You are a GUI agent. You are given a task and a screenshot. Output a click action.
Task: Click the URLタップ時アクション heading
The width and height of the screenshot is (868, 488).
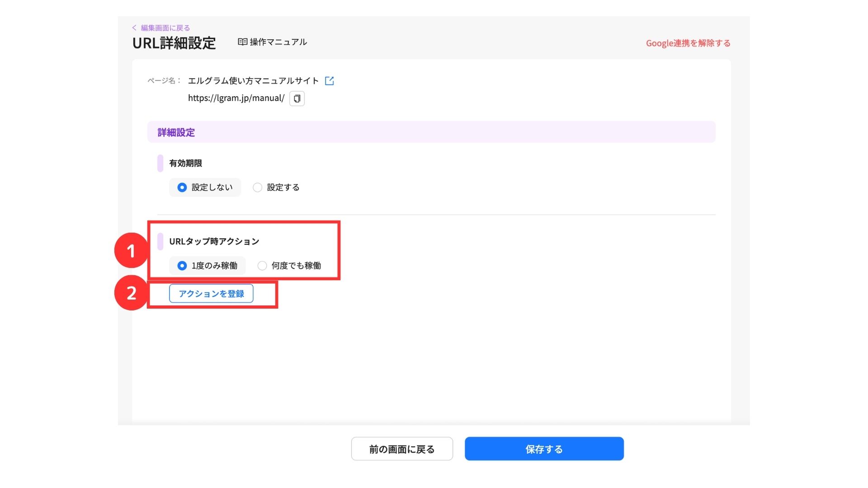(214, 241)
